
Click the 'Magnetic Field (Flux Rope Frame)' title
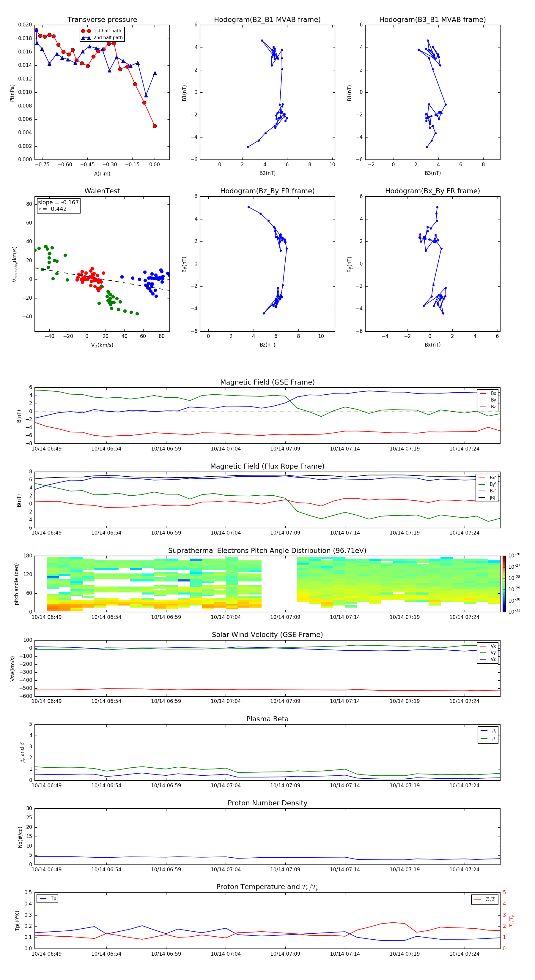[267, 467]
